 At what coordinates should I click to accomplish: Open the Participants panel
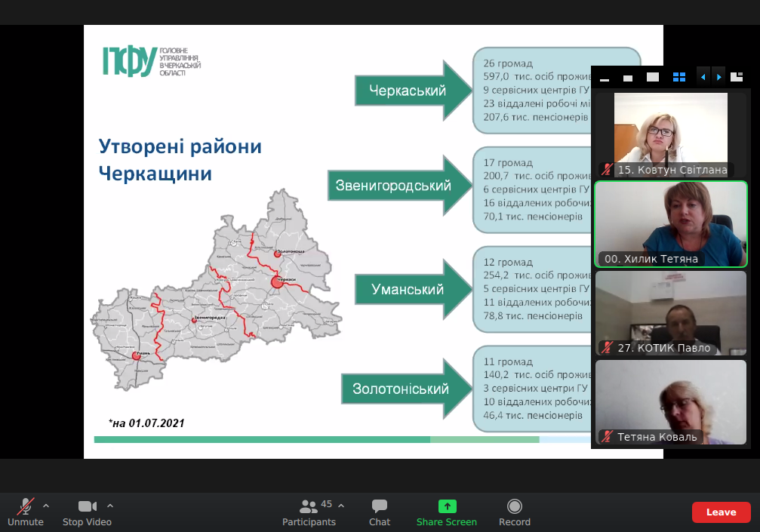click(x=309, y=512)
